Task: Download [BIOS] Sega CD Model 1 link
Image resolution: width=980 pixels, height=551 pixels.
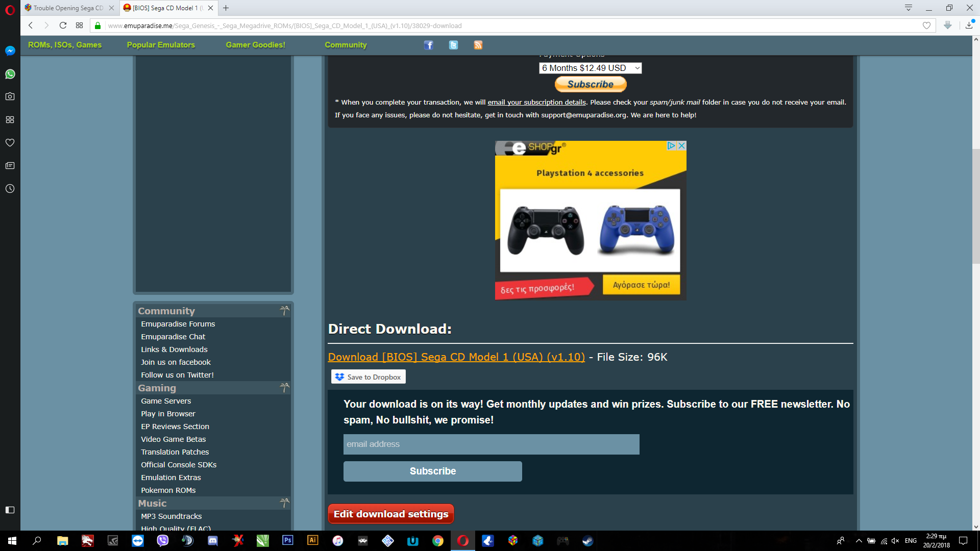Action: coord(456,357)
